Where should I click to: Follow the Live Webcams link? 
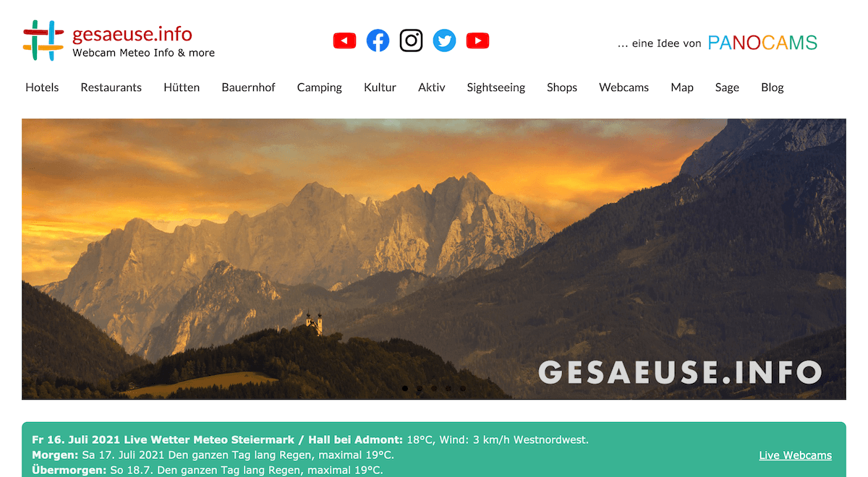(796, 455)
